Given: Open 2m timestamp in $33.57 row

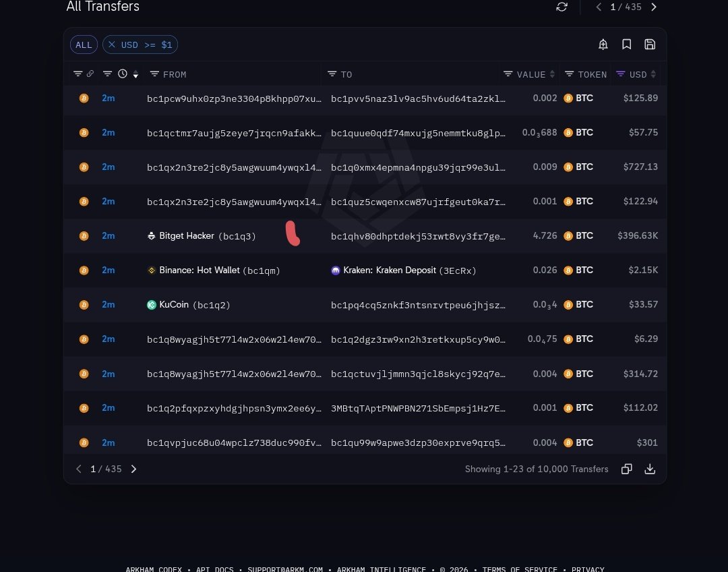Looking at the screenshot, I should [108, 305].
